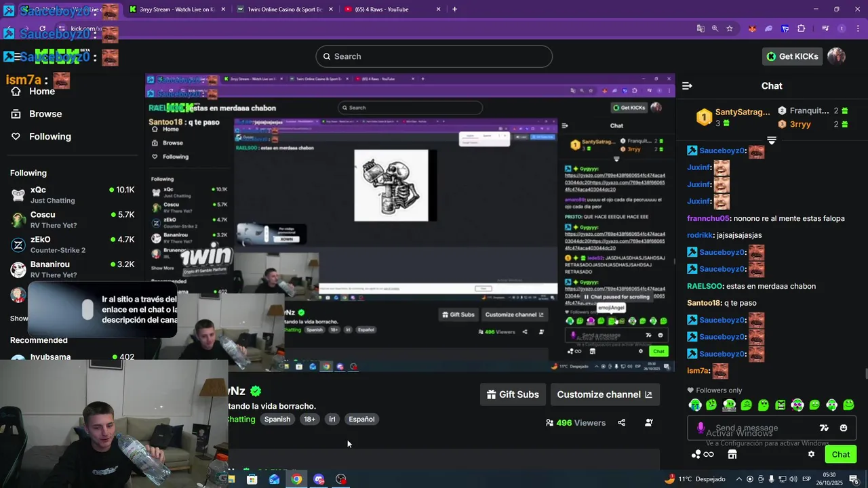868x488 pixels.
Task: Click the Gift Subs button
Action: pos(513,394)
